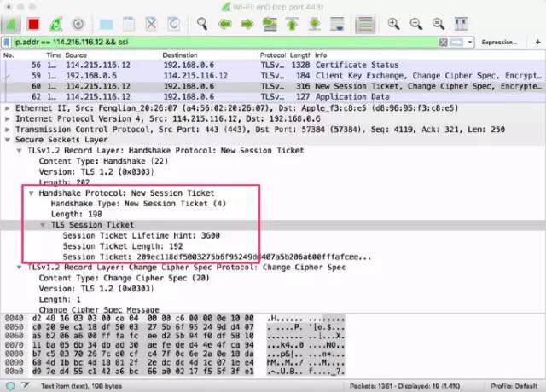
Task: Open expert information from status bar icon
Action: [10, 386]
